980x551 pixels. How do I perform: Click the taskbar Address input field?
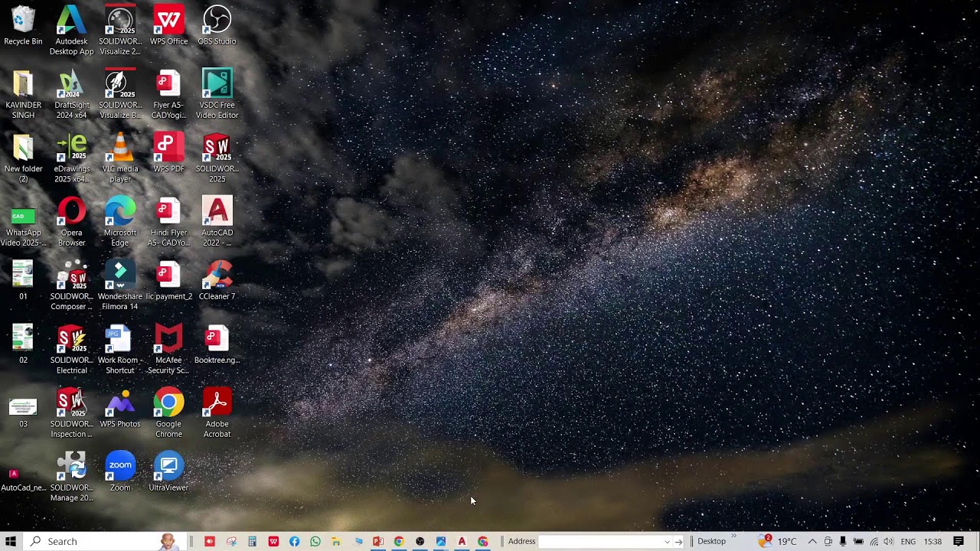601,541
